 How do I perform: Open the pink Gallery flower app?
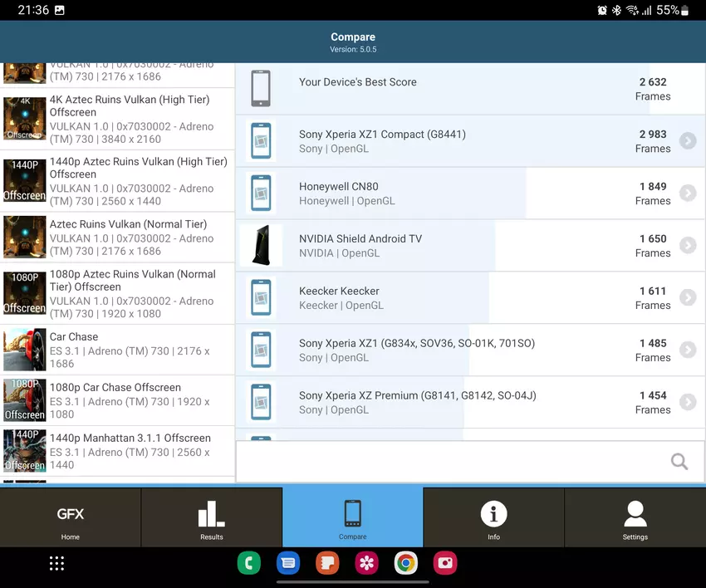(x=366, y=564)
